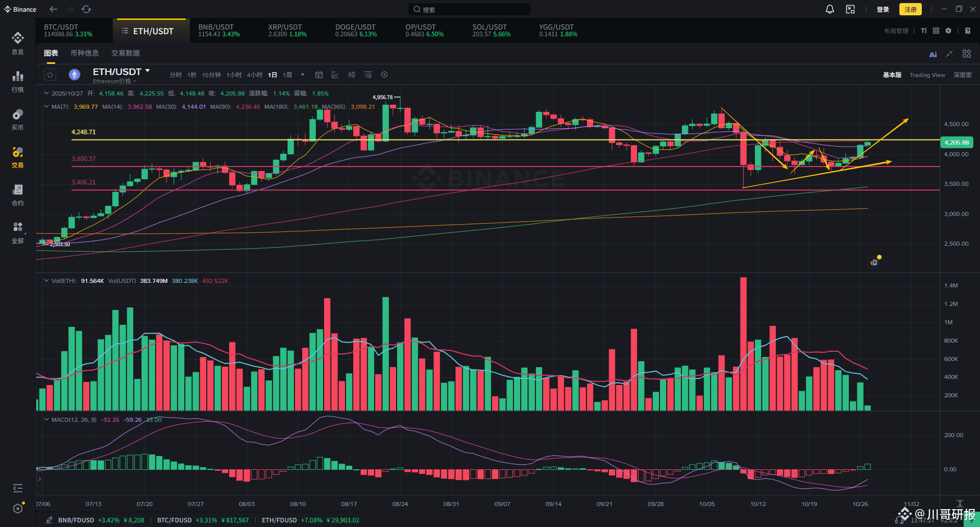Click the floating chart tool icon near 10/26
980x527 pixels.
[874, 262]
